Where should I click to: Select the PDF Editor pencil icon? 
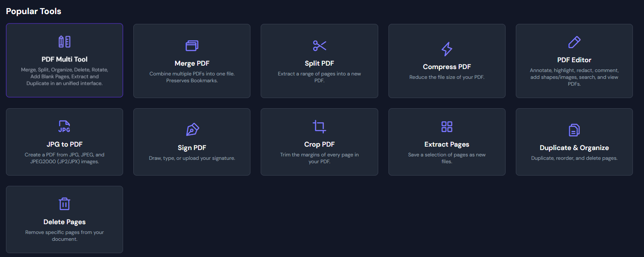[574, 42]
